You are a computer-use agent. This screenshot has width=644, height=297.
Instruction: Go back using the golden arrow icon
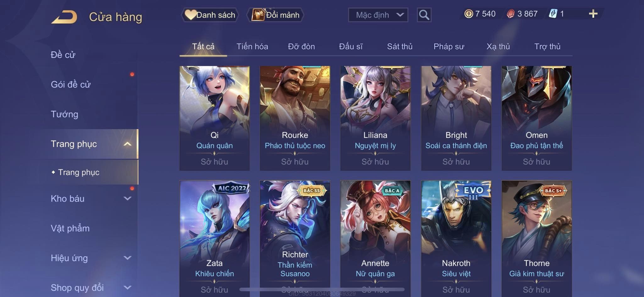point(64,17)
